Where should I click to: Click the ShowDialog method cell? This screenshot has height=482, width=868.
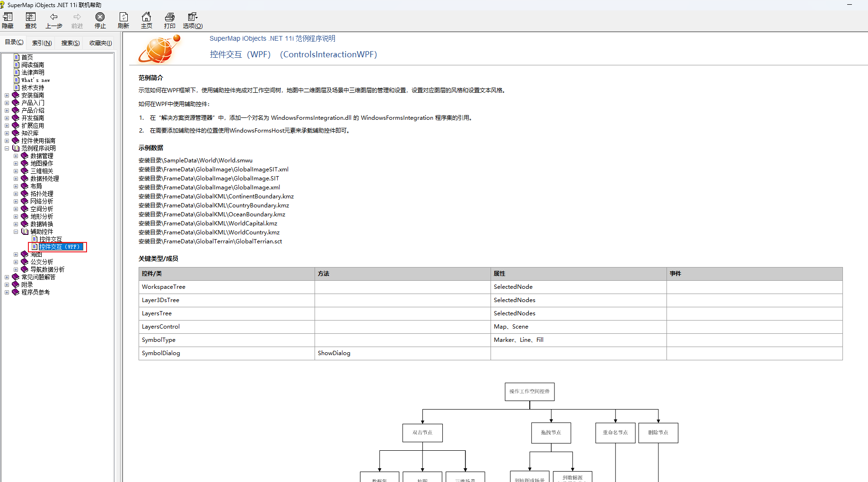click(403, 353)
